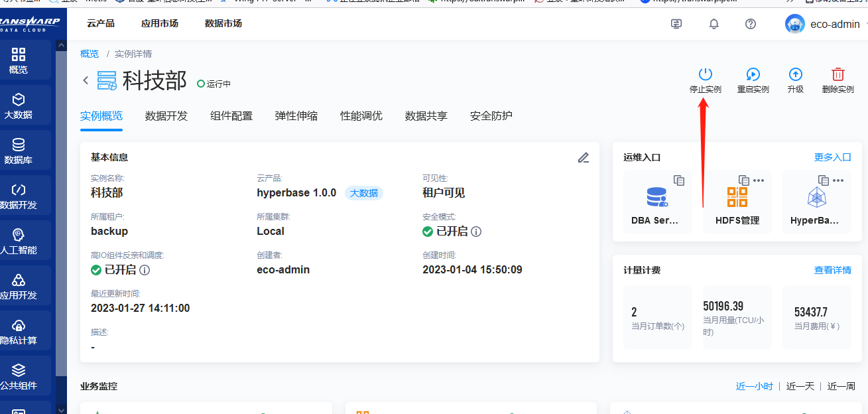This screenshot has height=414, width=868.
Task: Open the HDFS管理 entry tile
Action: coord(737,202)
